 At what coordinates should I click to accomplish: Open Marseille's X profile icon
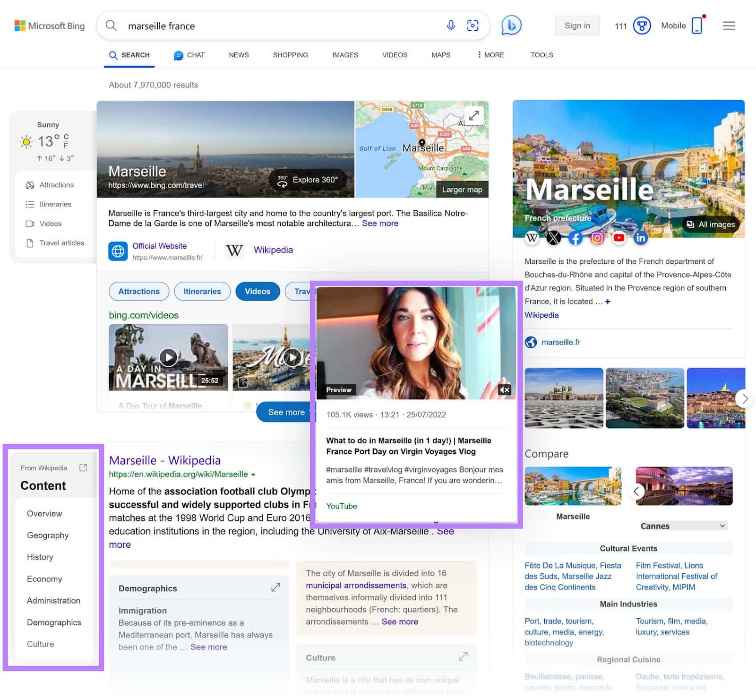point(553,238)
